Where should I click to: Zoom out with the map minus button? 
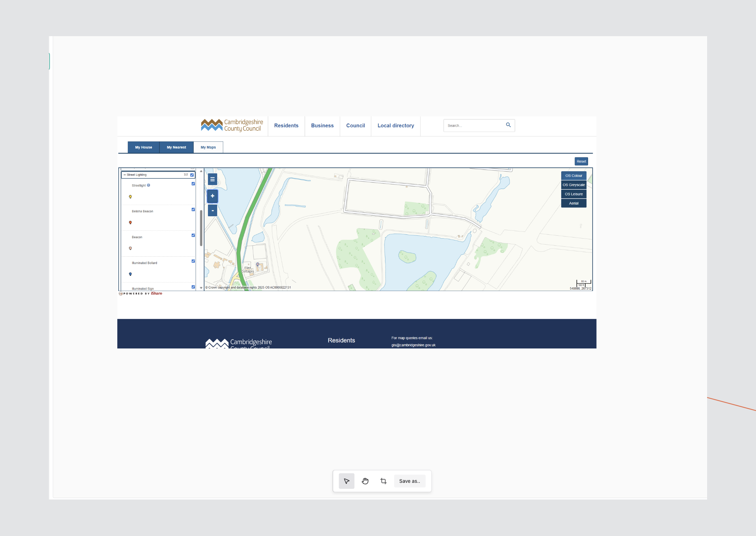[x=213, y=211]
